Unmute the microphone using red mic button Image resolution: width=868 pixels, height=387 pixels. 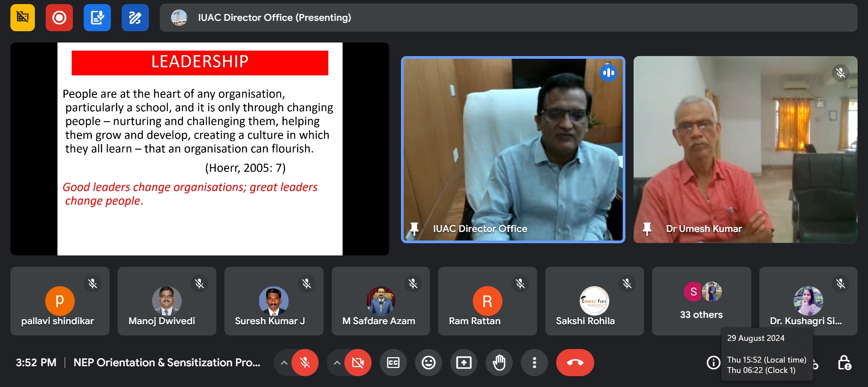[305, 363]
